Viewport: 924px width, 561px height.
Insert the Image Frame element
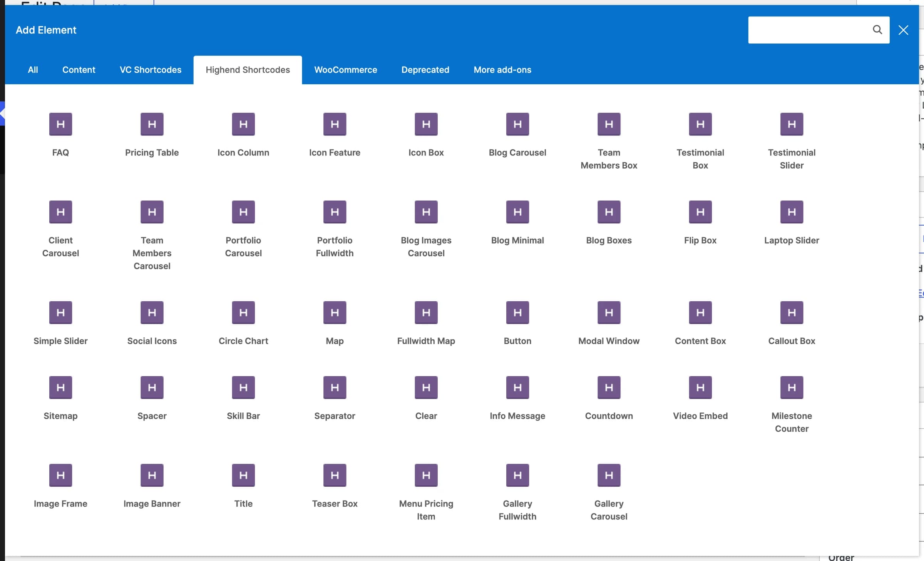coord(60,486)
